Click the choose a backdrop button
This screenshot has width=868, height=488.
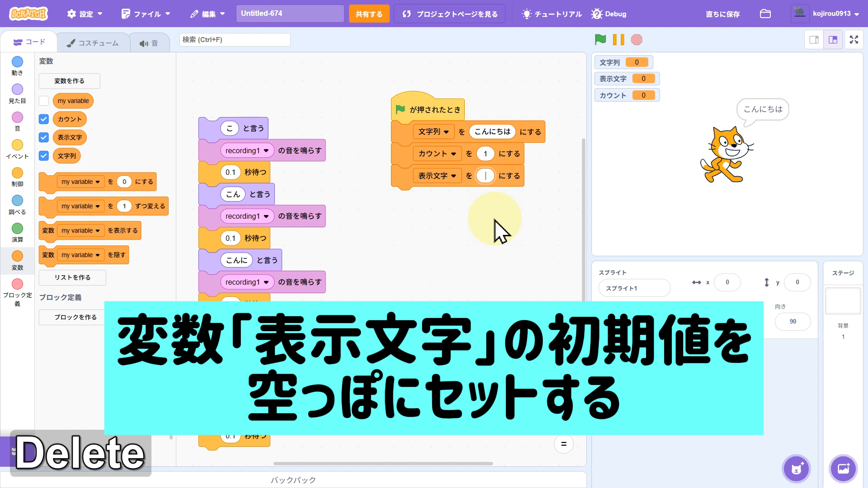point(843,469)
